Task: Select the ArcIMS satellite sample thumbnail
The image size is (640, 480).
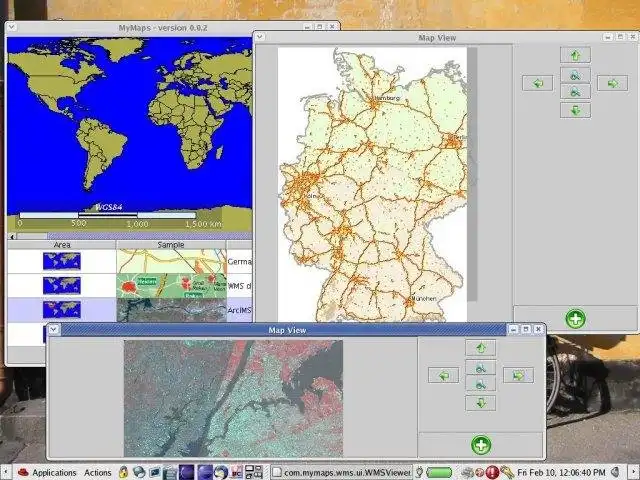Action: pos(171,310)
